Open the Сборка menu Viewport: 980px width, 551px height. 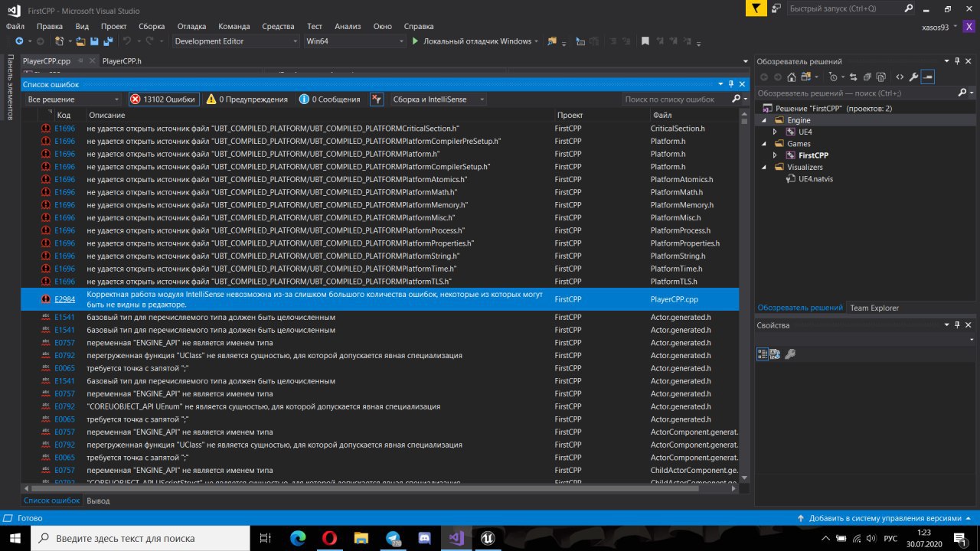tap(152, 26)
